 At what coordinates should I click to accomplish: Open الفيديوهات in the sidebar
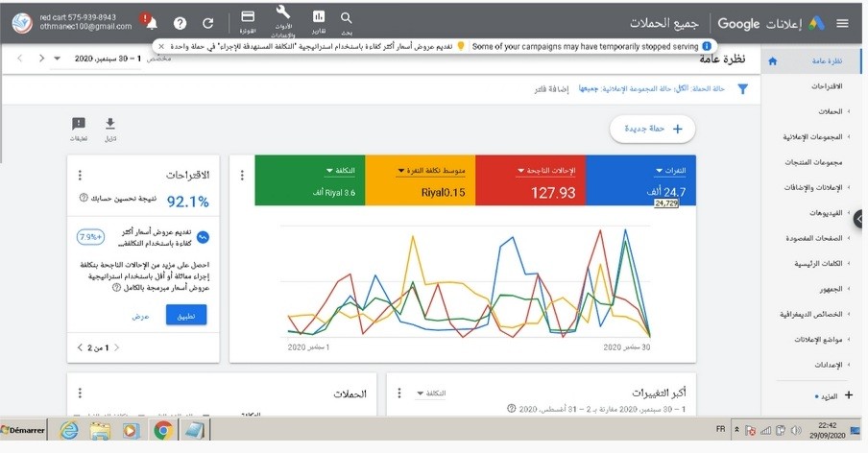click(x=826, y=213)
